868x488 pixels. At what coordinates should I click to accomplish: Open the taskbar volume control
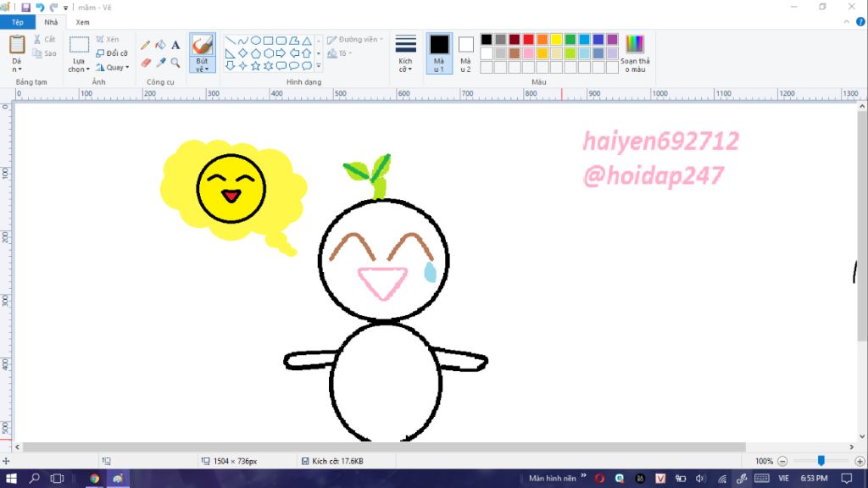[x=701, y=479]
